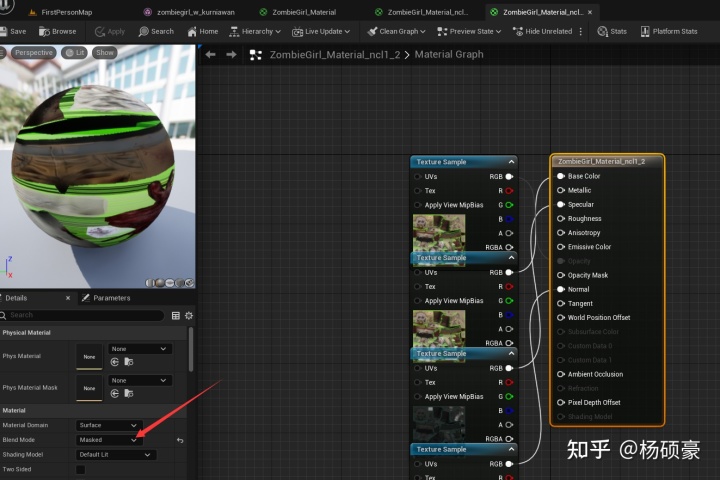
Task: Open the Hierarchy dropdown
Action: point(255,31)
